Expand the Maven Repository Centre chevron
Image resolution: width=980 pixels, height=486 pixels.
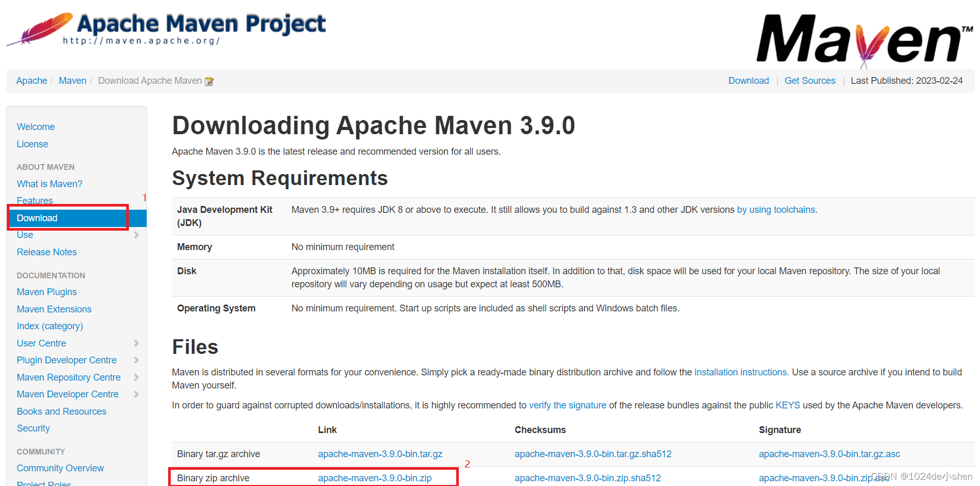[137, 377]
